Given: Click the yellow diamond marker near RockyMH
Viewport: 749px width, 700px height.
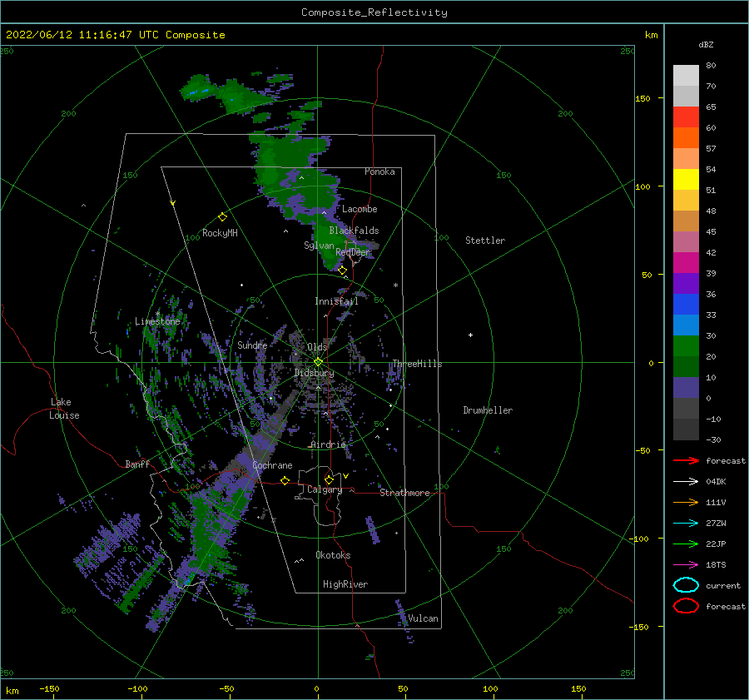Looking at the screenshot, I should click(222, 217).
